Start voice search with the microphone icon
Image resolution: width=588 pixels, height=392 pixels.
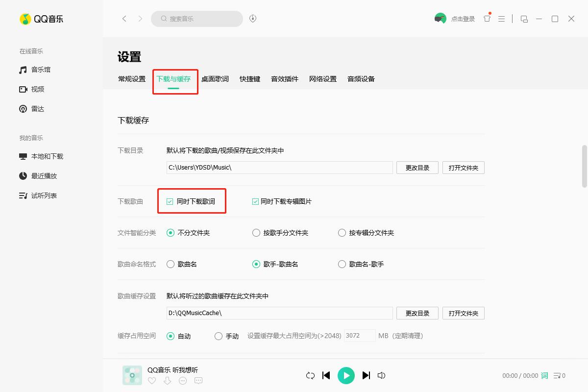click(x=252, y=18)
